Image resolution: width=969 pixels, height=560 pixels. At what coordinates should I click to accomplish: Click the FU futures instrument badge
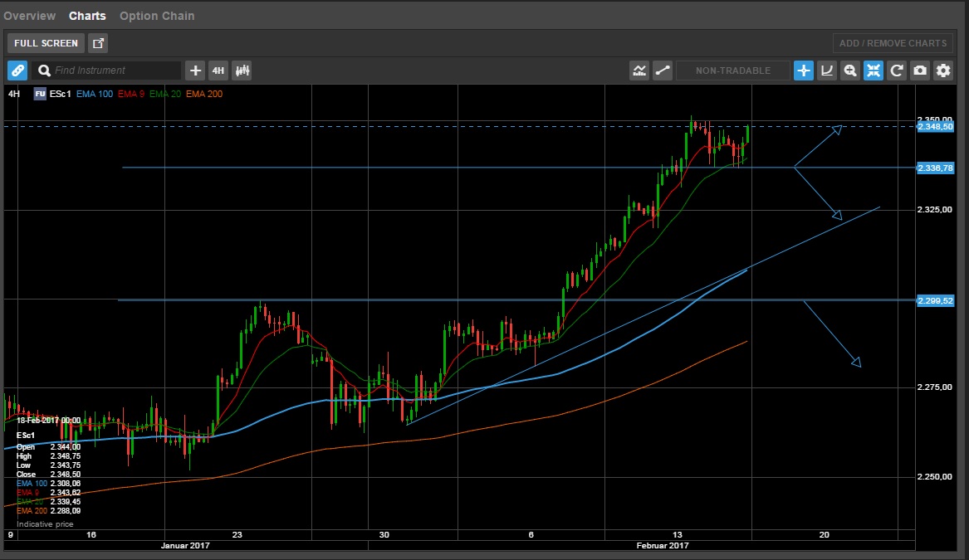[40, 94]
